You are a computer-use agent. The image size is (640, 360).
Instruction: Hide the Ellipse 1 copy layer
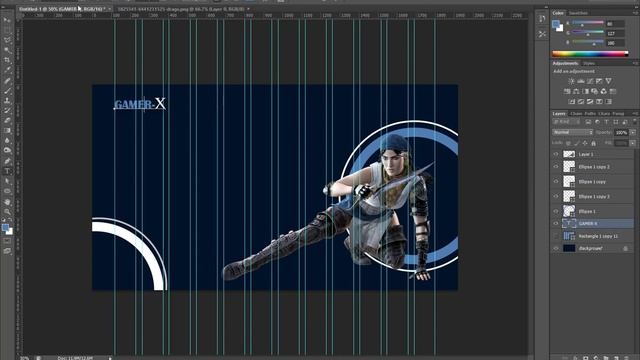tap(556, 182)
